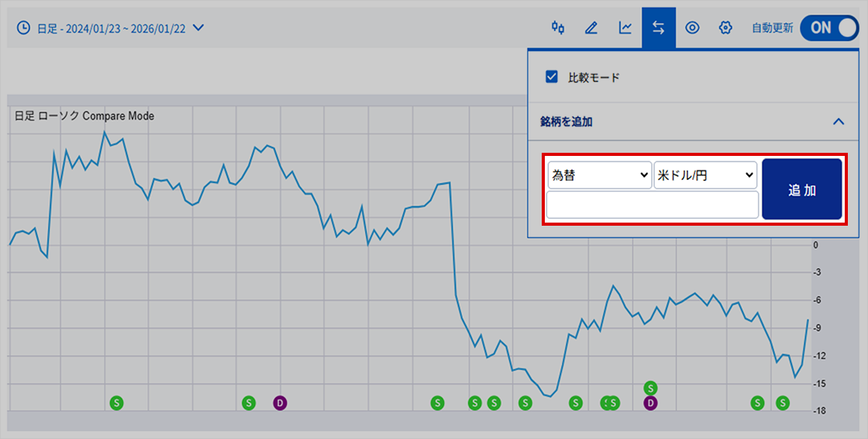Open the 為替 category dropdown

point(599,175)
